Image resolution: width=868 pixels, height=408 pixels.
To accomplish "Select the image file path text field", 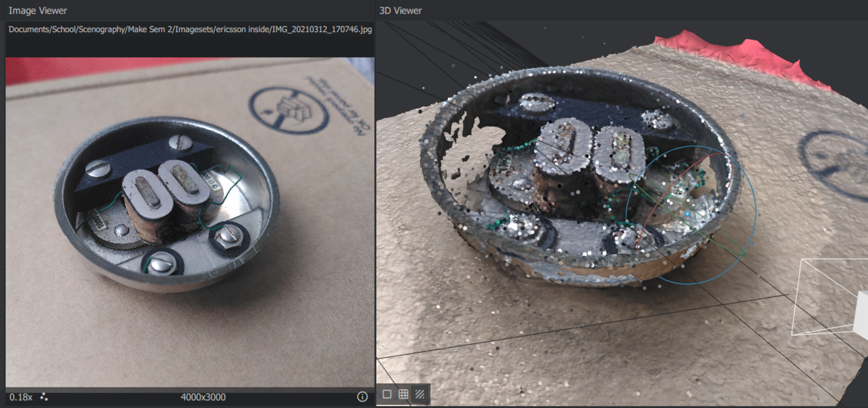I will [190, 29].
